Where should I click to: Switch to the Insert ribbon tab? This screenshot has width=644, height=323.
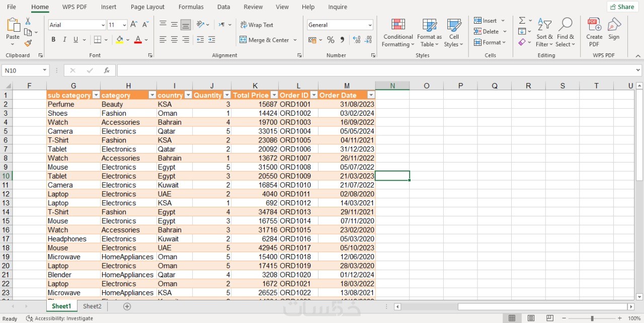click(x=109, y=7)
